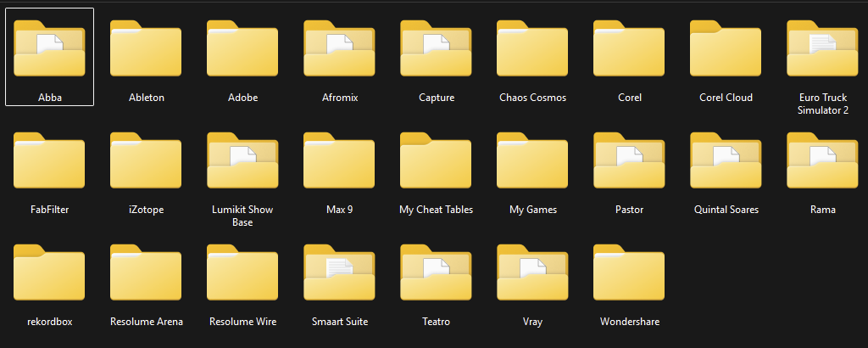The image size is (868, 348).
Task: Click the Adobe folder icon
Action: tap(242, 48)
